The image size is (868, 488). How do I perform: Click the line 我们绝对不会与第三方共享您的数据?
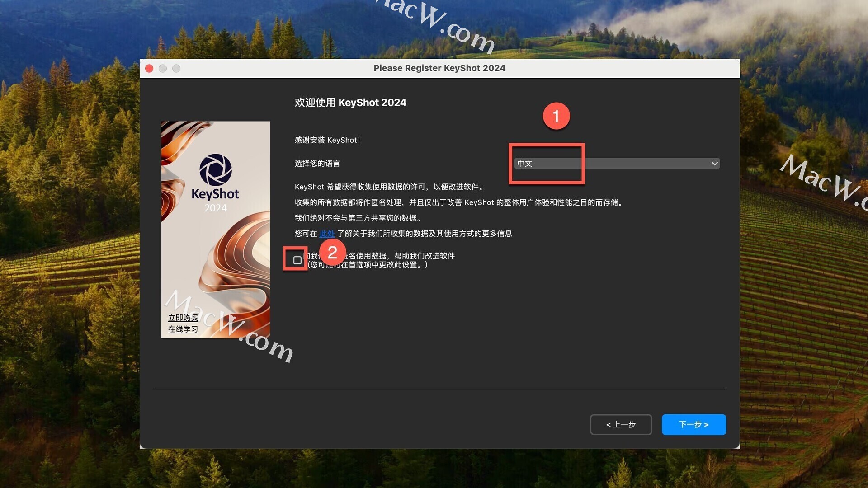[x=359, y=218]
